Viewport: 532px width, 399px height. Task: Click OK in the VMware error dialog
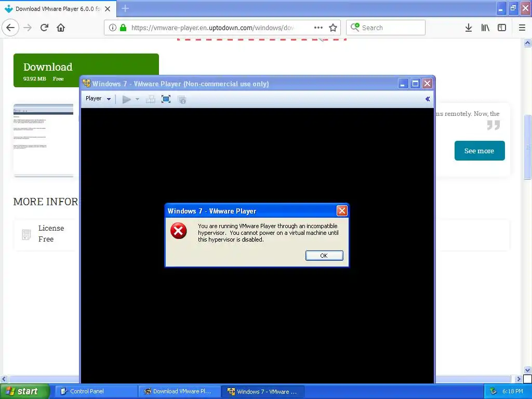tap(324, 256)
